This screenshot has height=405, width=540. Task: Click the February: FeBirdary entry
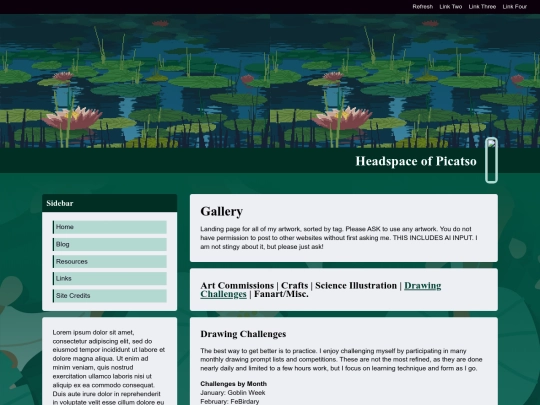coord(230,402)
